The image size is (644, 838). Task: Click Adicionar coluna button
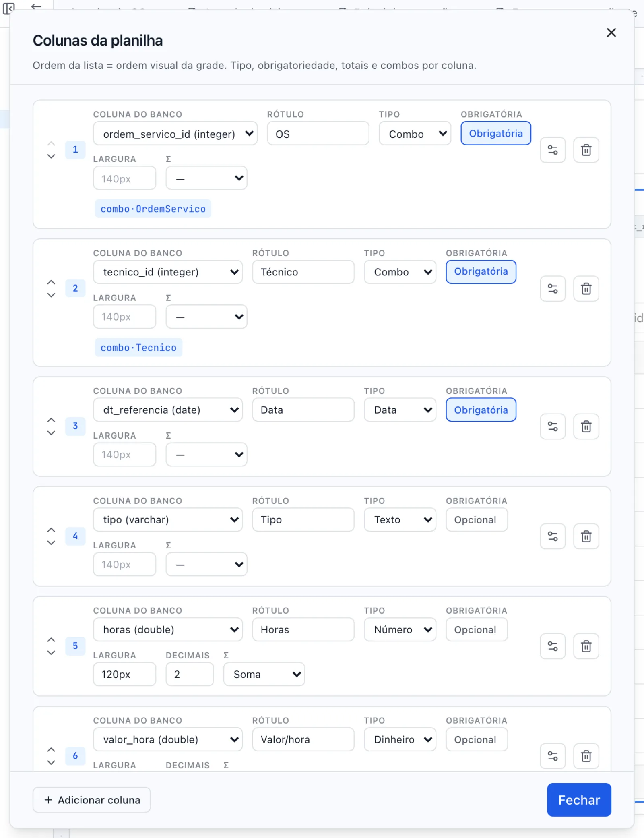coord(92,800)
